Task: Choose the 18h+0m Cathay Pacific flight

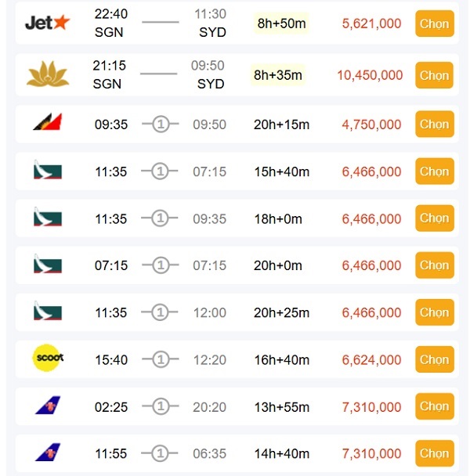Action: coord(434,218)
